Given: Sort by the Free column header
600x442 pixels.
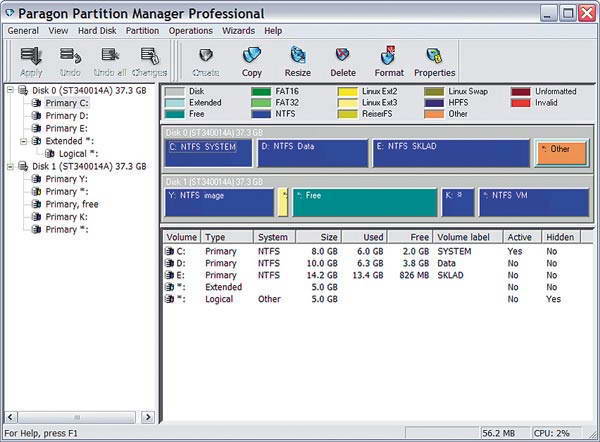Looking at the screenshot, I should [x=410, y=237].
